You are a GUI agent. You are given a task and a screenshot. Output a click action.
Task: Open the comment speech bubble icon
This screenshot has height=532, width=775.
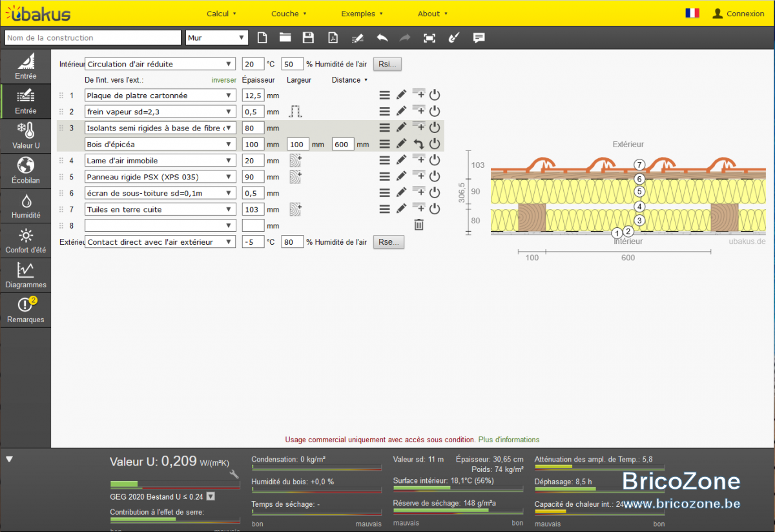[x=479, y=37]
